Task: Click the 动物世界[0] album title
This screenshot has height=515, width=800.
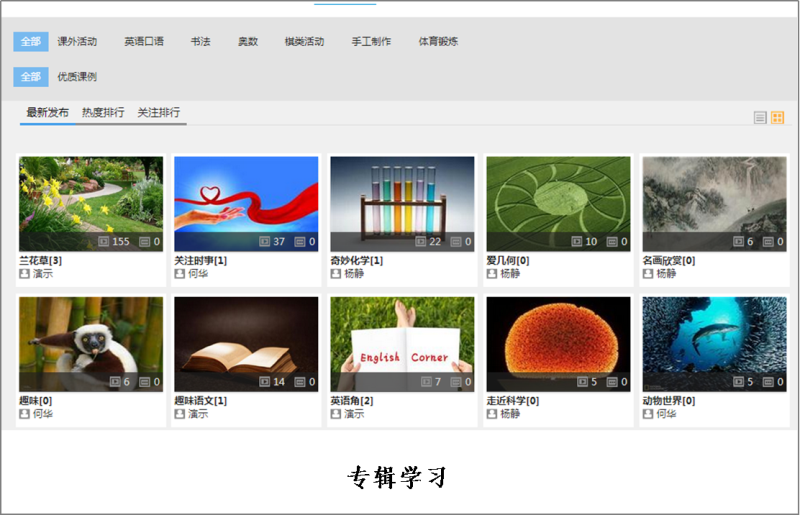Action: (x=669, y=401)
